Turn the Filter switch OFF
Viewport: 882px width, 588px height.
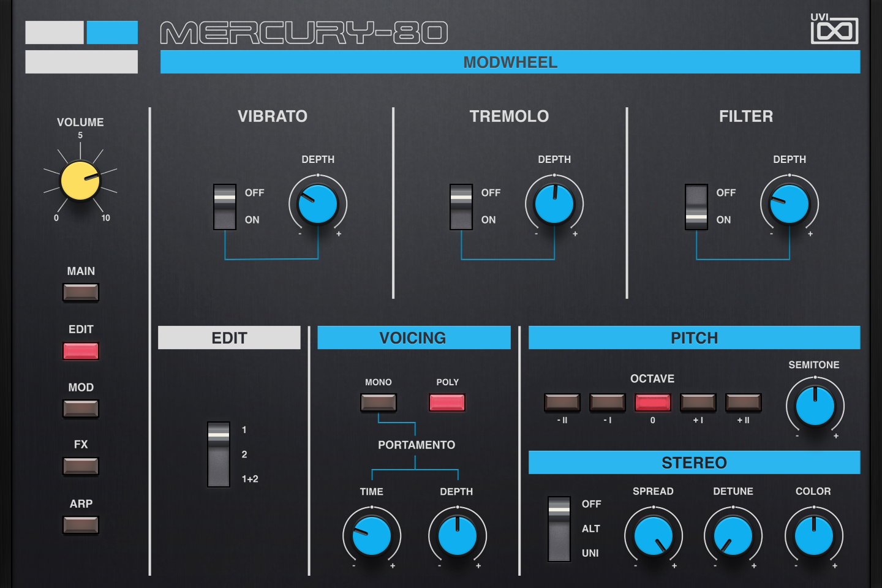pyautogui.click(x=696, y=193)
